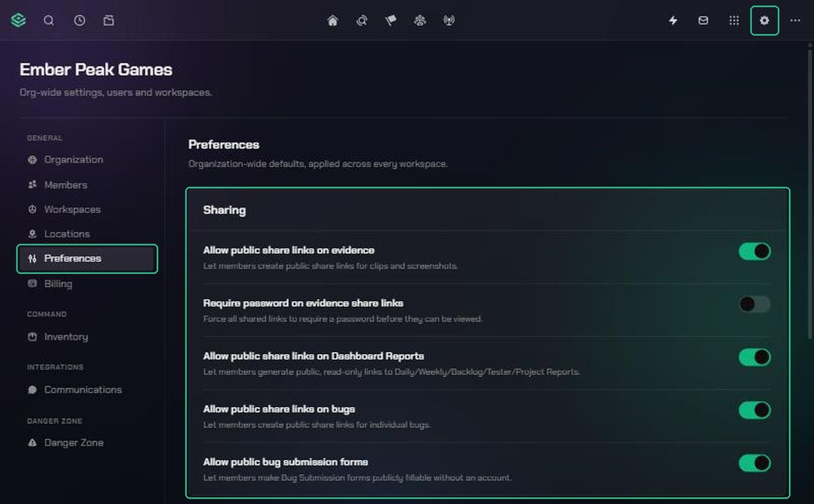The width and height of the screenshot is (814, 504).
Task: Turn off public share links on bugs
Action: [754, 410]
